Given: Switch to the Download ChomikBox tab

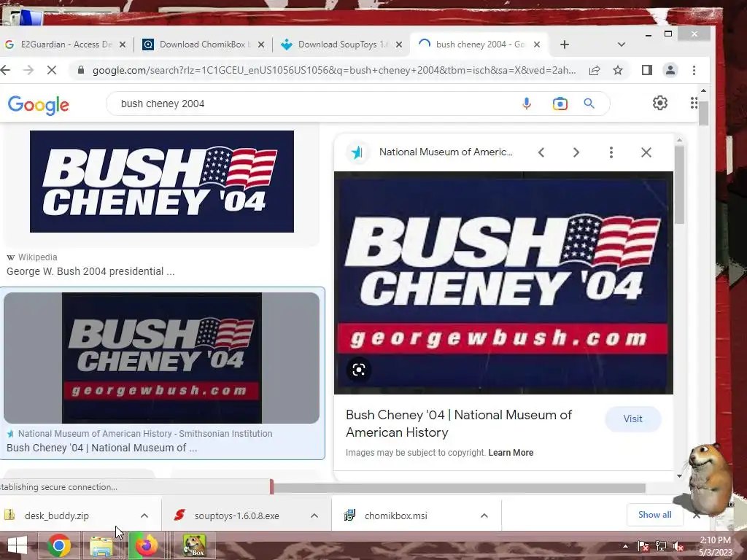Looking at the screenshot, I should coord(203,44).
